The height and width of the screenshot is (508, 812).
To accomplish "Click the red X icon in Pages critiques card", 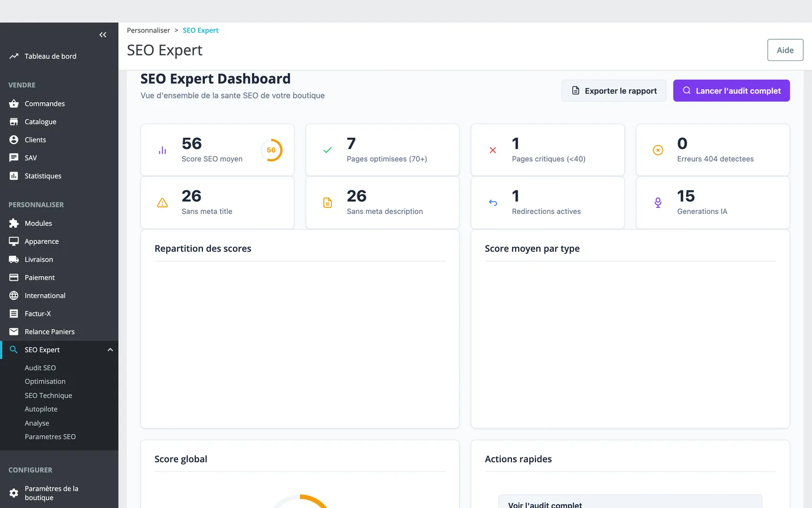I will [493, 150].
